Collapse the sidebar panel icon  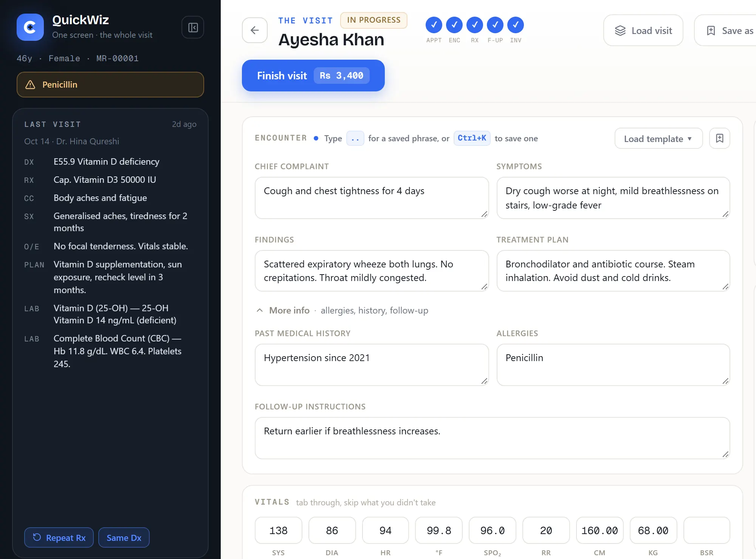[x=193, y=27]
